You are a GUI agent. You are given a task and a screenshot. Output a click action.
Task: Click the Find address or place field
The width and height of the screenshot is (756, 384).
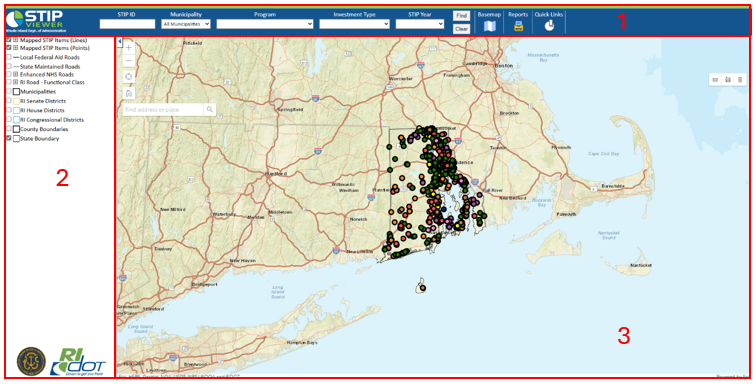pos(163,110)
